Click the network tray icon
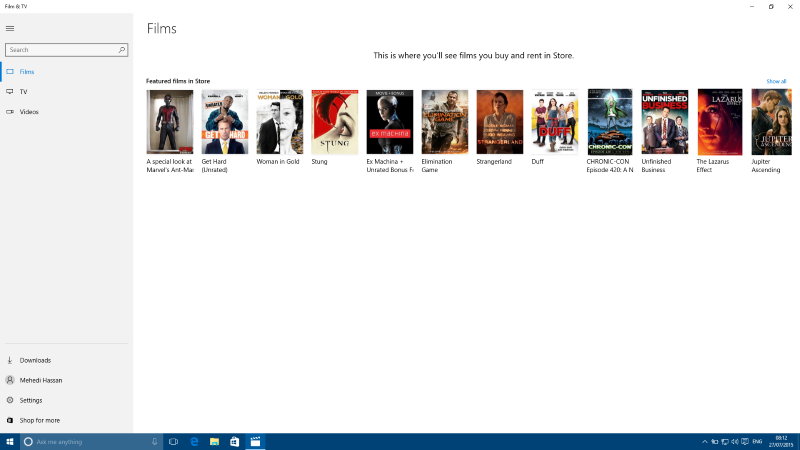The height and width of the screenshot is (450, 800). point(724,442)
